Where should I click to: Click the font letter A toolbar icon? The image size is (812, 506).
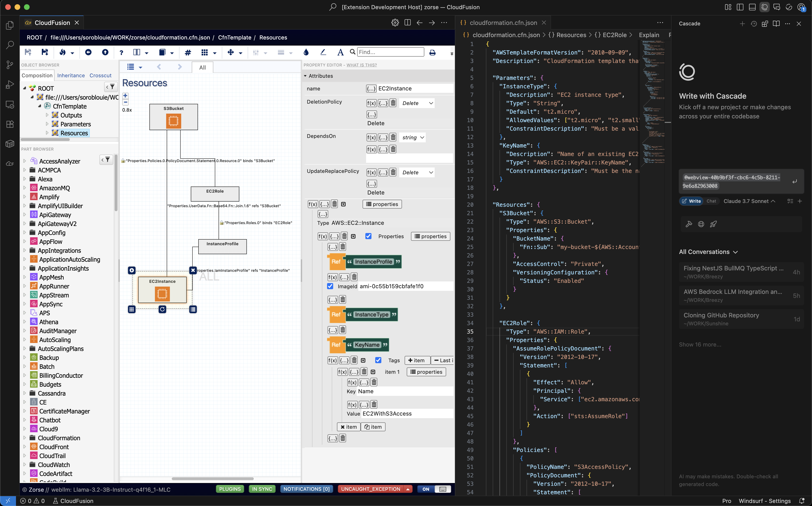(x=340, y=52)
